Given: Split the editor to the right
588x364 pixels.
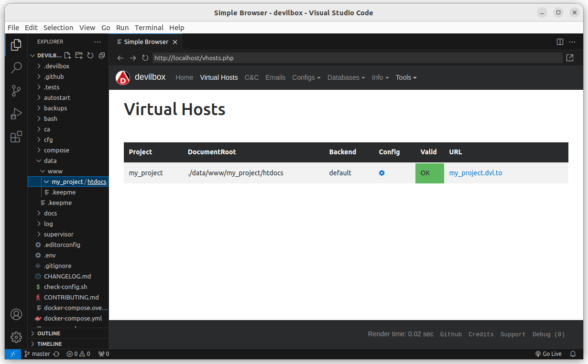Looking at the screenshot, I should [560, 42].
